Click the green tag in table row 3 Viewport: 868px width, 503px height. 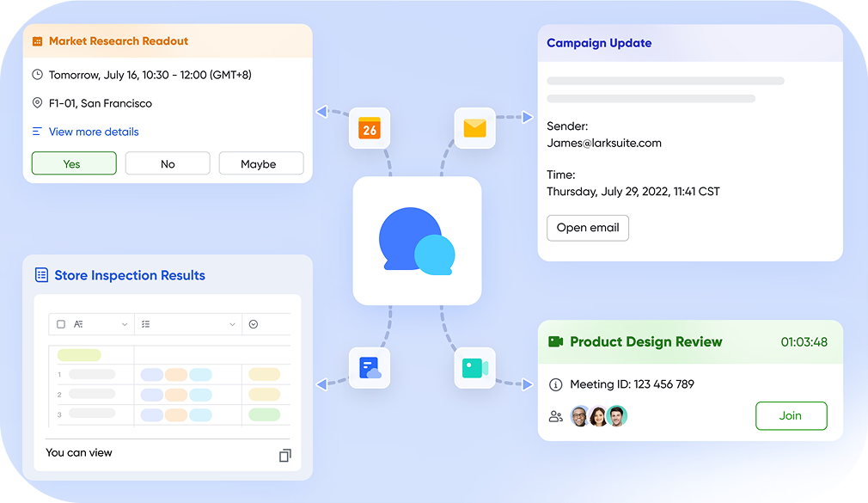pyautogui.click(x=264, y=414)
